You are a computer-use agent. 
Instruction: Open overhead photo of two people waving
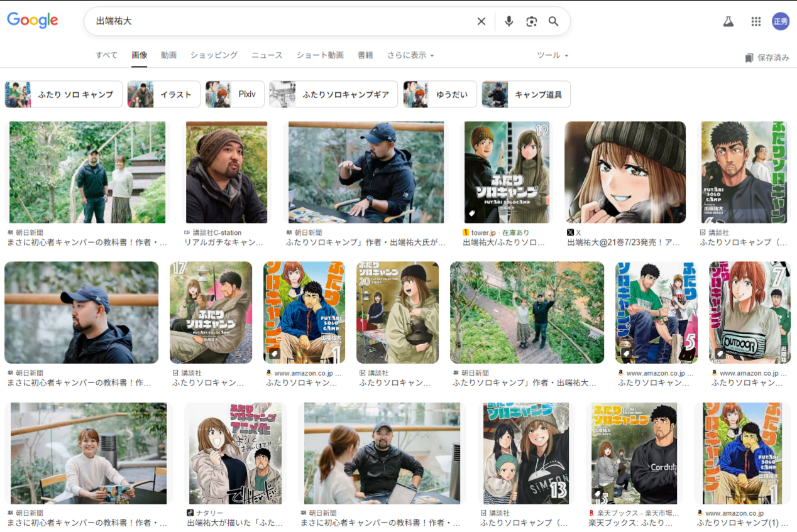527,313
